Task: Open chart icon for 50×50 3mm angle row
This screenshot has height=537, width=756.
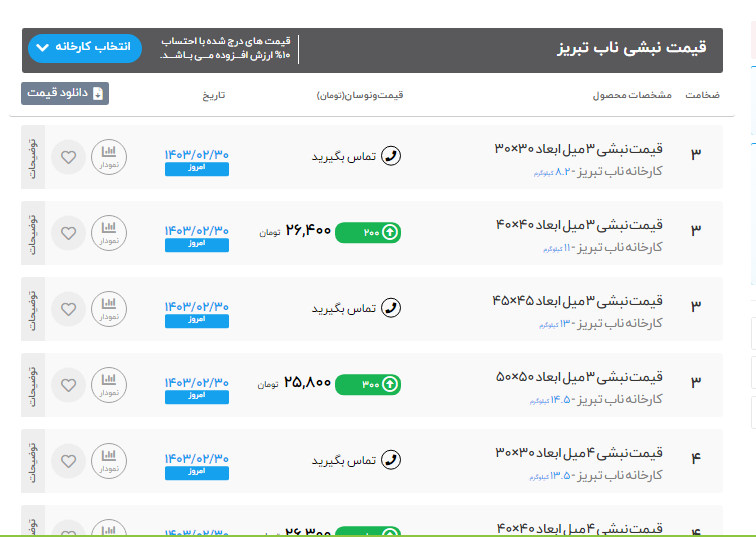Action: tap(109, 384)
